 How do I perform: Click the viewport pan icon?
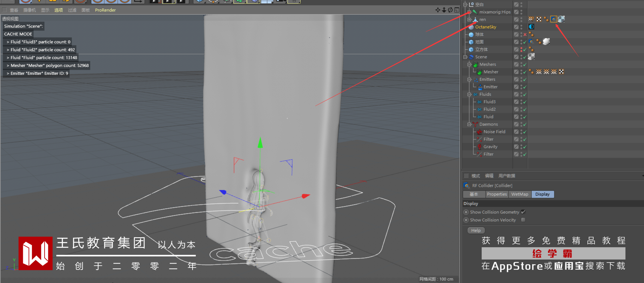pos(438,10)
